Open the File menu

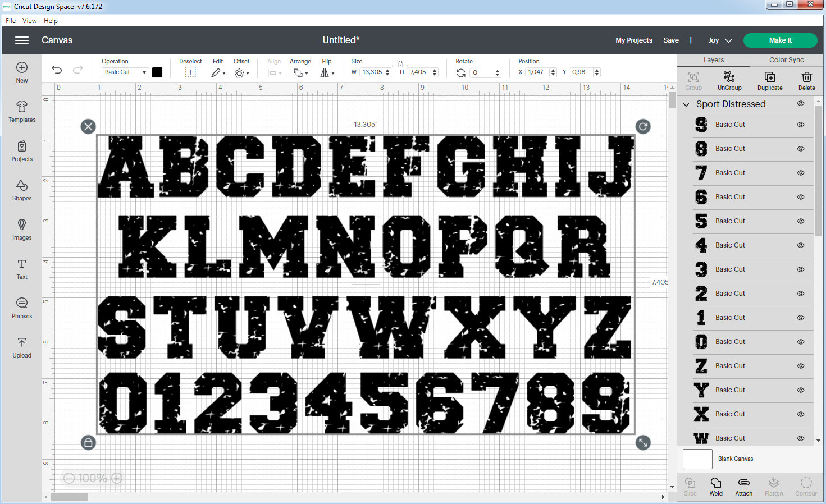tap(11, 21)
